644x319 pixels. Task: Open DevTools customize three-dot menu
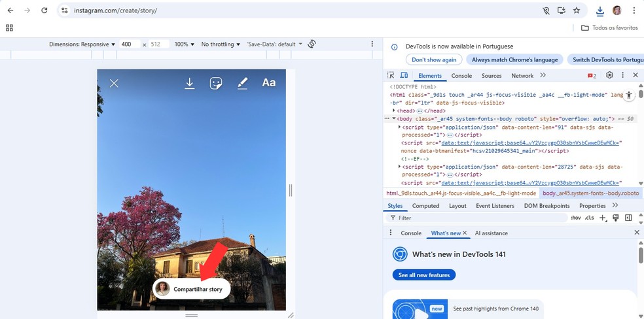(x=622, y=75)
